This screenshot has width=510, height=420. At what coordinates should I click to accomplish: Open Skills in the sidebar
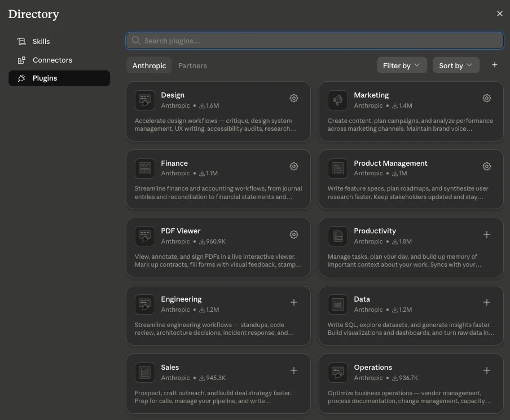point(59,42)
